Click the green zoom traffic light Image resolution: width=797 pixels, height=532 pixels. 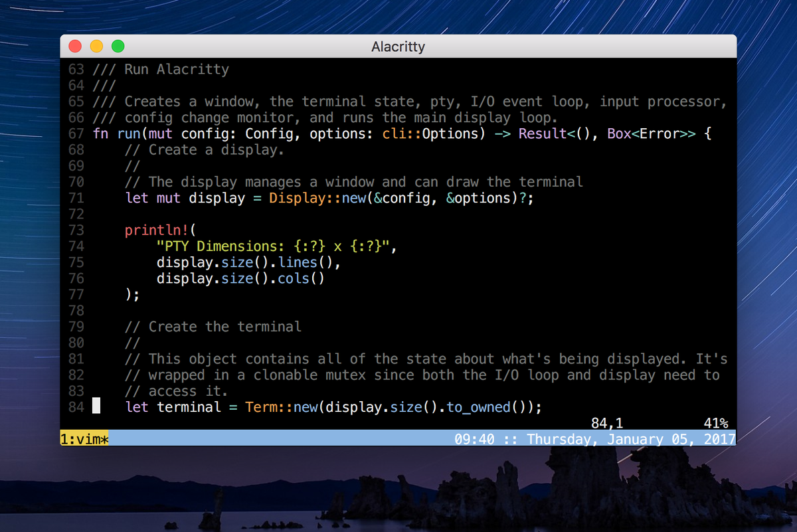[118, 46]
